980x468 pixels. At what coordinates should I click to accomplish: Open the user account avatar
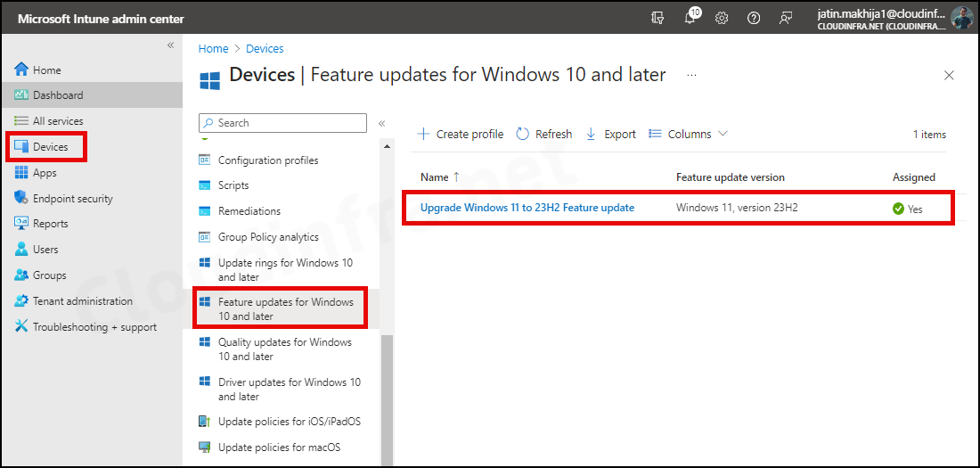961,18
